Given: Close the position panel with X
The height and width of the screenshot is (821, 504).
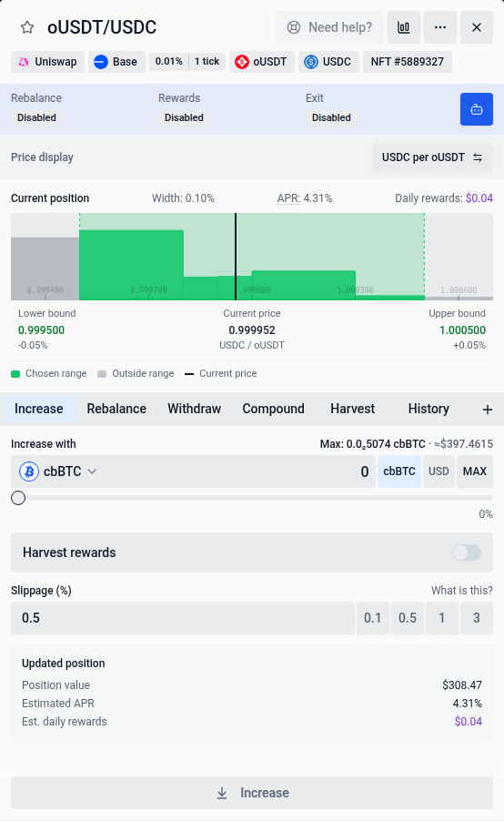Looking at the screenshot, I should (x=477, y=27).
